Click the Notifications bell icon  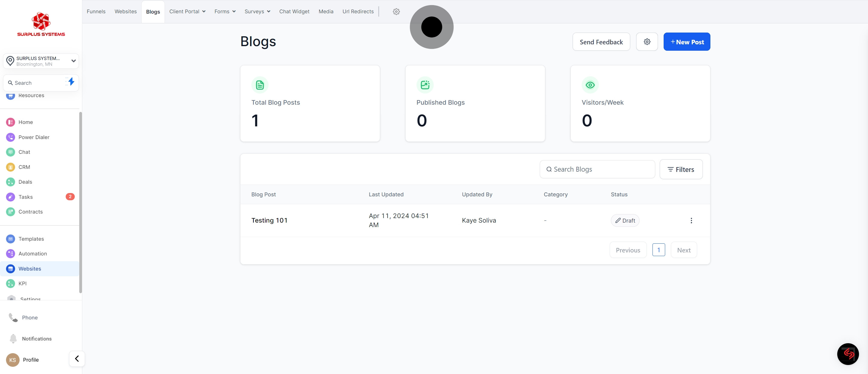point(13,339)
